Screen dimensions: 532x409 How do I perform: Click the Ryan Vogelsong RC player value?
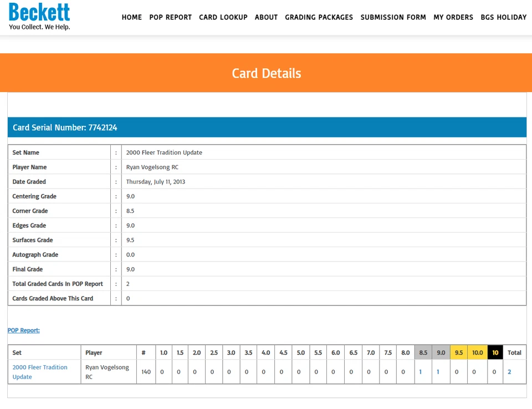click(152, 167)
